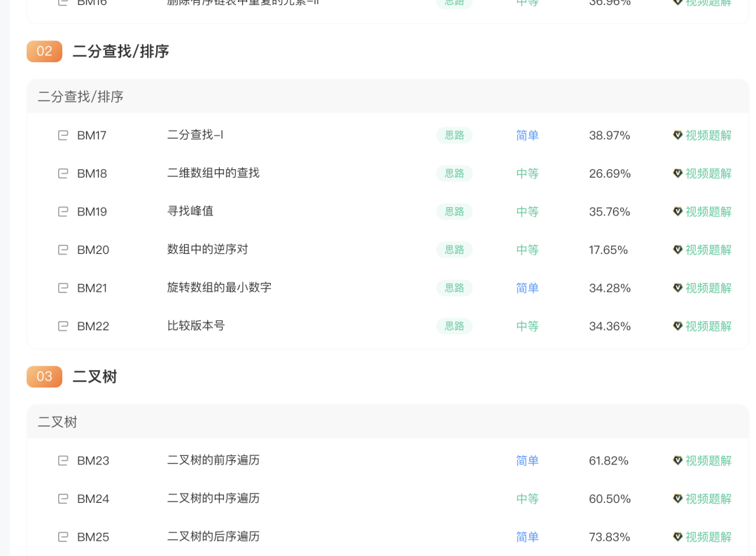The height and width of the screenshot is (556, 756).
Task: Click the 简单 difficulty label on BM21
Action: (527, 287)
